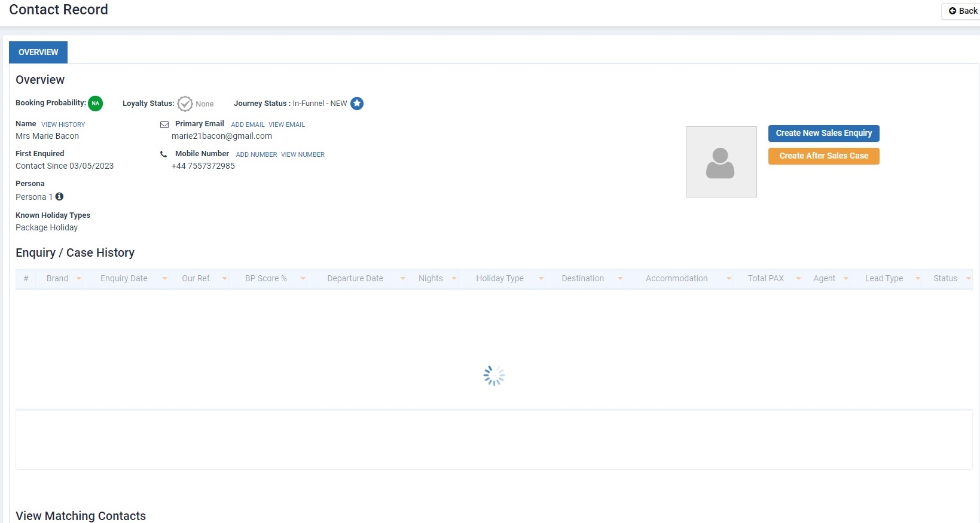Image resolution: width=980 pixels, height=523 pixels.
Task: Click the Add Email link
Action: click(x=248, y=124)
